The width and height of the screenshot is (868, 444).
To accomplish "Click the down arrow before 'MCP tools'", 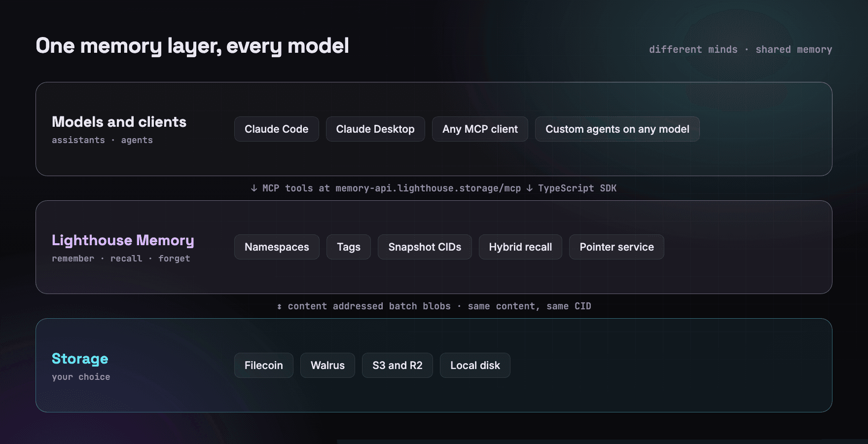I will [254, 188].
